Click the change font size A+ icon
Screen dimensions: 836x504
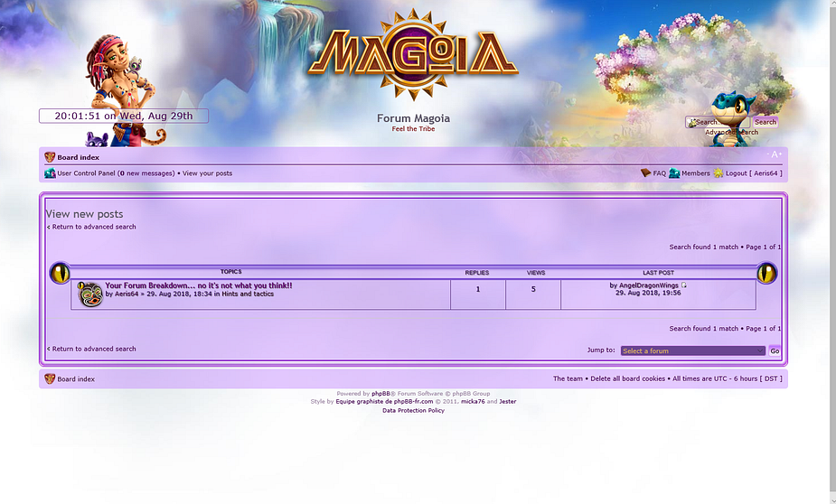[775, 154]
